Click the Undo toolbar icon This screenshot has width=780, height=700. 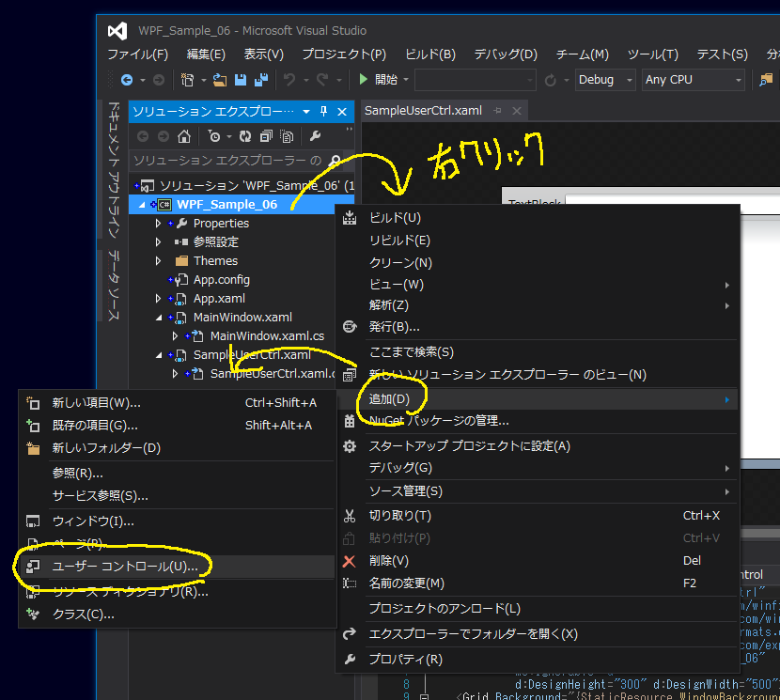[x=289, y=80]
